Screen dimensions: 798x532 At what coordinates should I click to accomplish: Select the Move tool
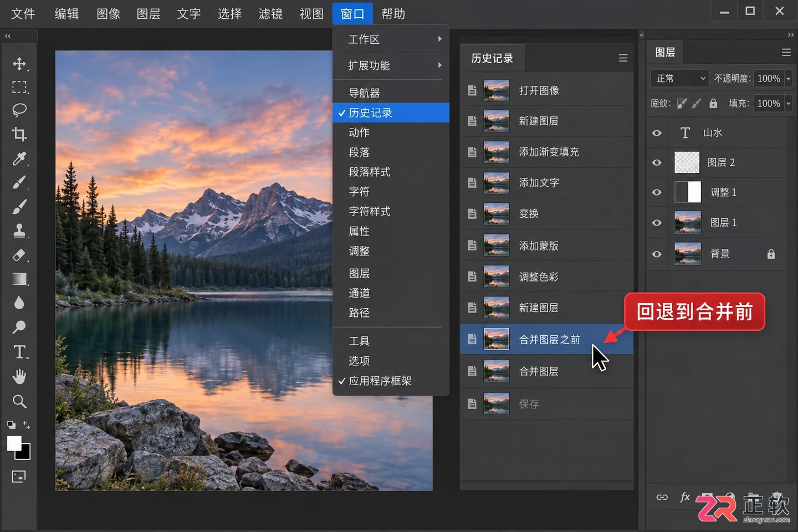coord(19,64)
